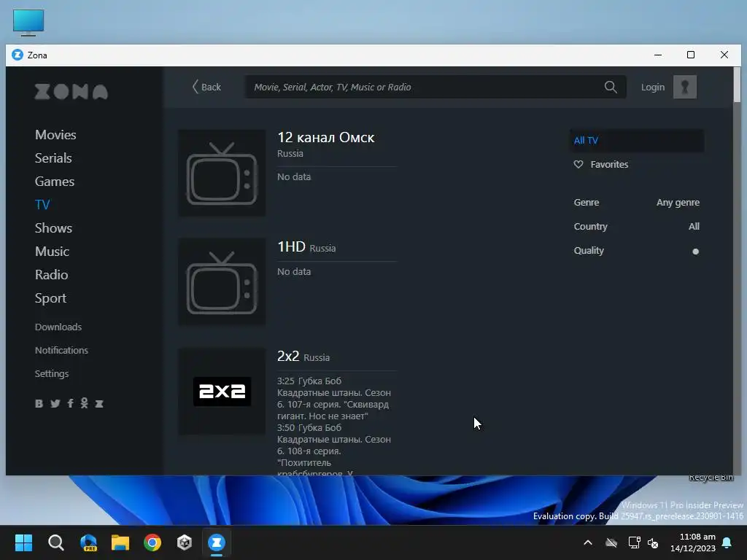Open the Music section
Viewport: 747px width, 560px height.
click(x=52, y=252)
